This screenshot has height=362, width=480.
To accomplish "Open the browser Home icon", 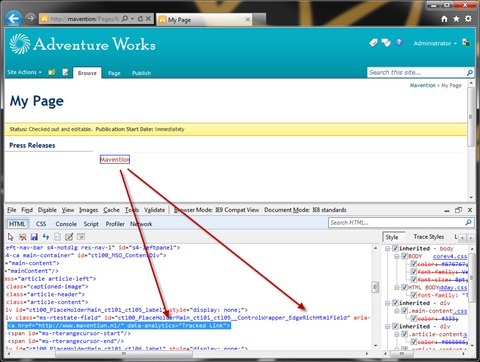I will pyautogui.click(x=444, y=19).
